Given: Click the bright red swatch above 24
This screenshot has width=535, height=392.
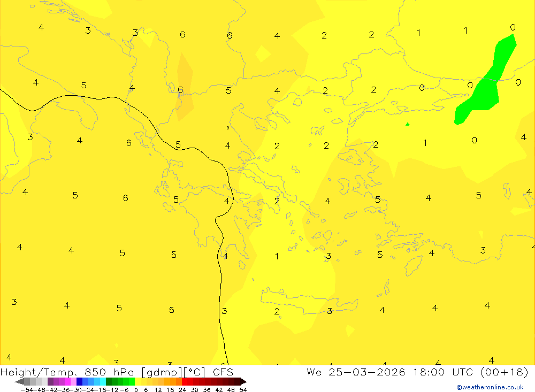Looking at the screenshot, I should click(x=185, y=382).
